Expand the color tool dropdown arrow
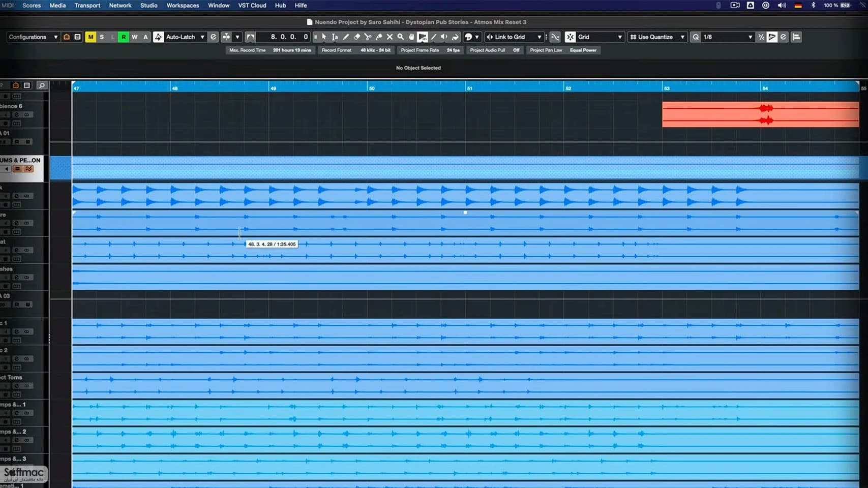The height and width of the screenshot is (488, 868). click(476, 37)
